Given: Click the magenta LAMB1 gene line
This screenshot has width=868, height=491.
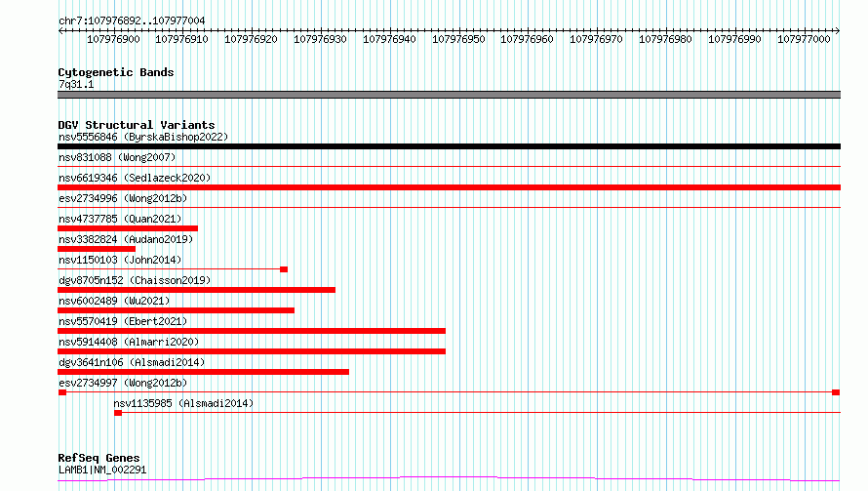Looking at the screenshot, I should [449, 479].
